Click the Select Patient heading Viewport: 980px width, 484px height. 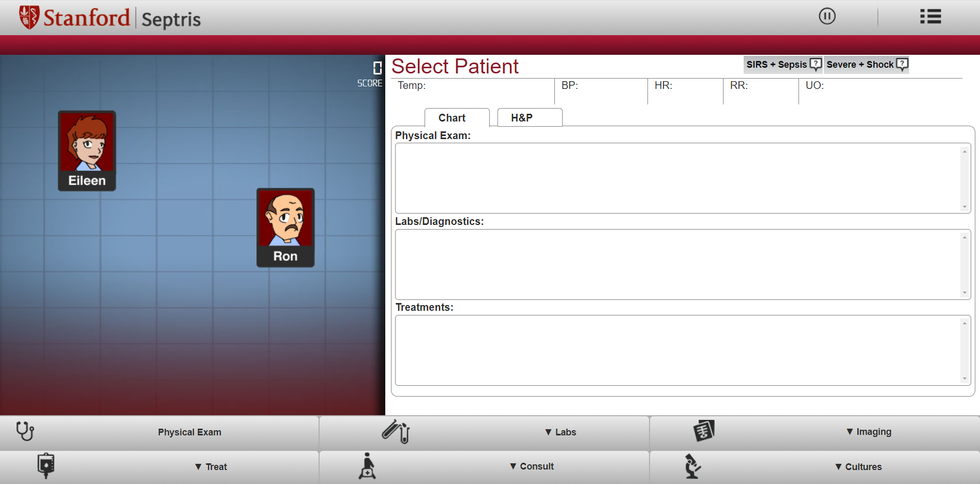point(455,66)
